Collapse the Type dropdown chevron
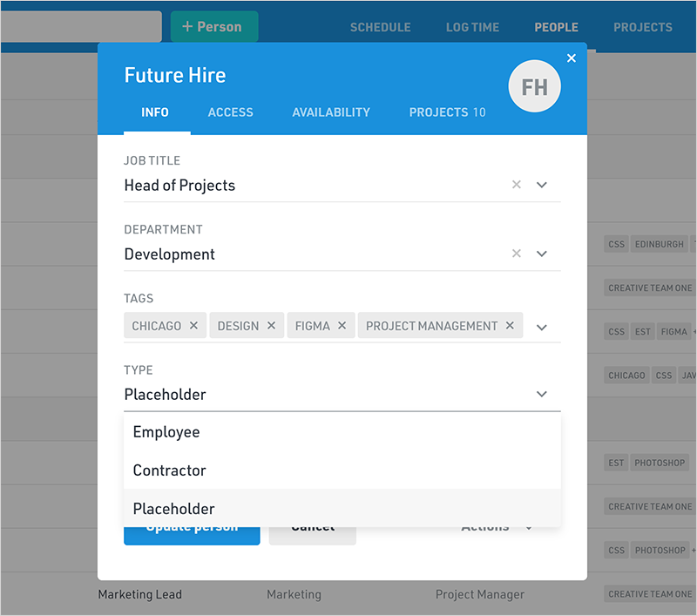Viewport: 697px width, 616px height. [x=542, y=394]
